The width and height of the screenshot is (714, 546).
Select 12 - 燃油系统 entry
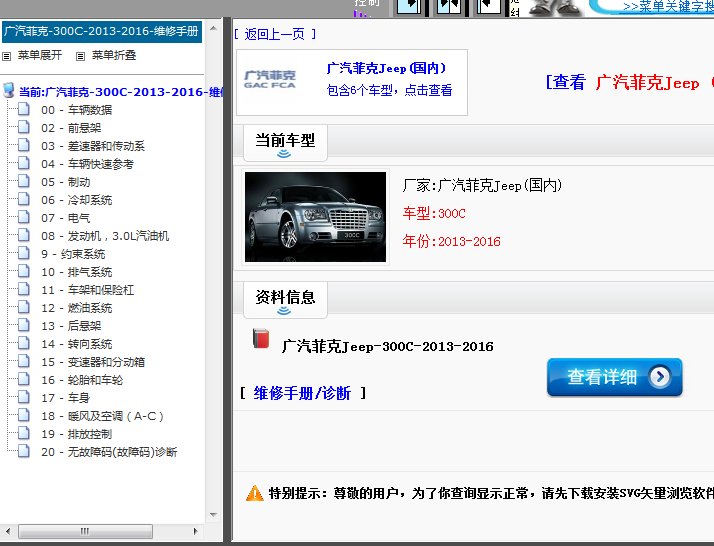coord(76,308)
